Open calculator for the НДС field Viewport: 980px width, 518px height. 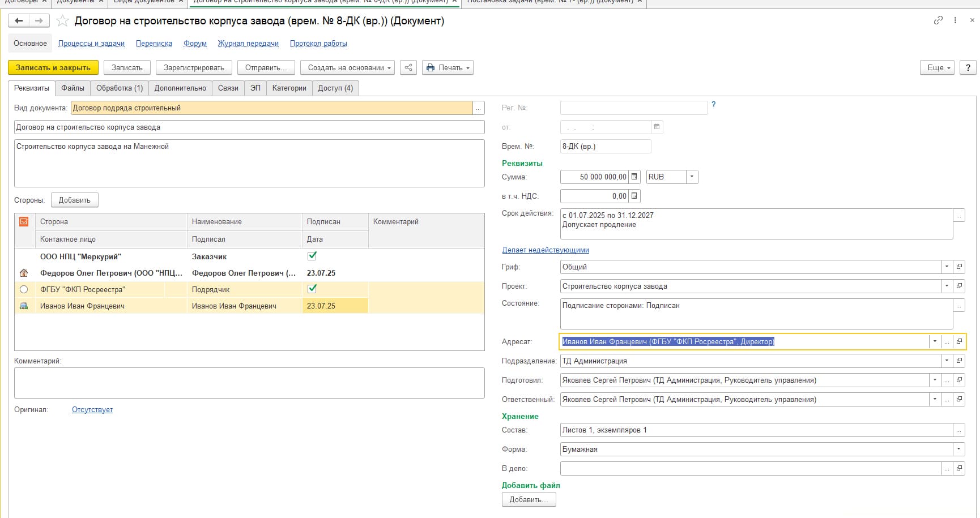pos(634,196)
